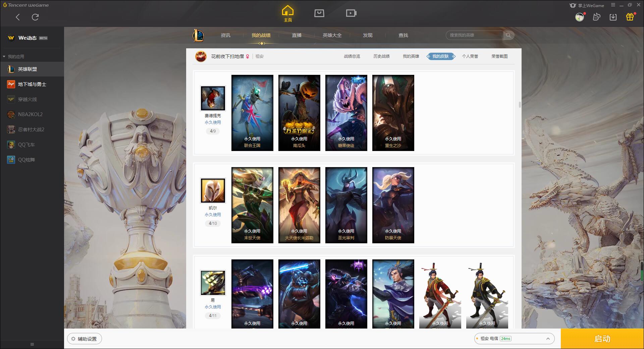The height and width of the screenshot is (349, 644).
Task: Click the 4/9 skin count badge
Action: tap(213, 131)
